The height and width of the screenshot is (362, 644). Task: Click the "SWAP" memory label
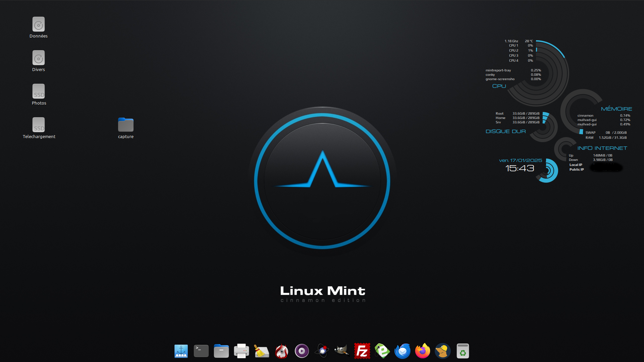pyautogui.click(x=590, y=133)
